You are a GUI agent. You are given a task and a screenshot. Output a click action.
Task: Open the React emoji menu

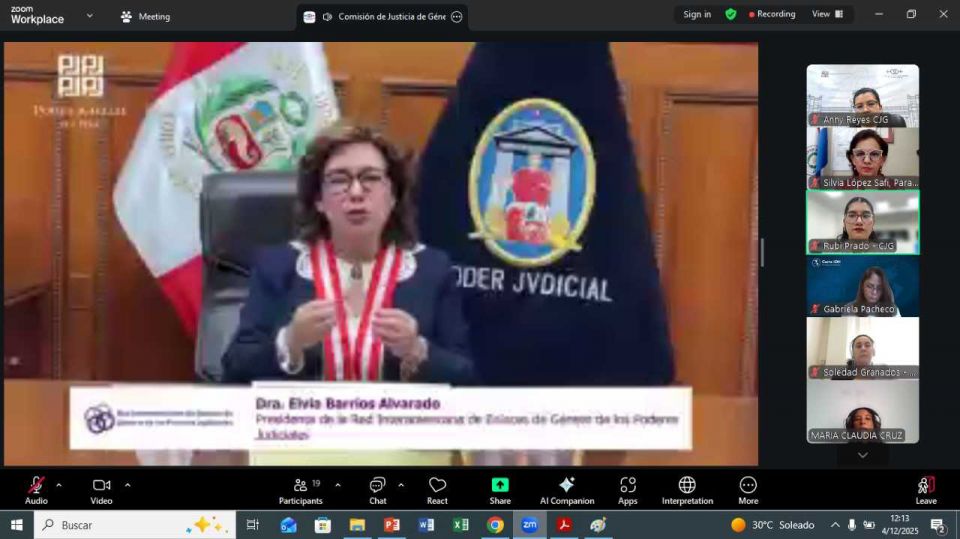(x=437, y=488)
